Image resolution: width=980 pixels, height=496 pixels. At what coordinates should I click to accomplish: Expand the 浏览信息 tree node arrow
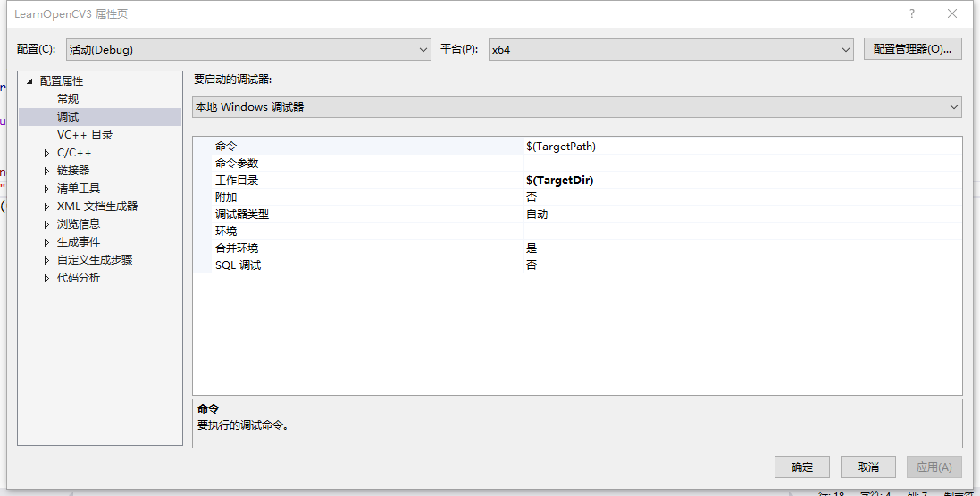tap(46, 224)
